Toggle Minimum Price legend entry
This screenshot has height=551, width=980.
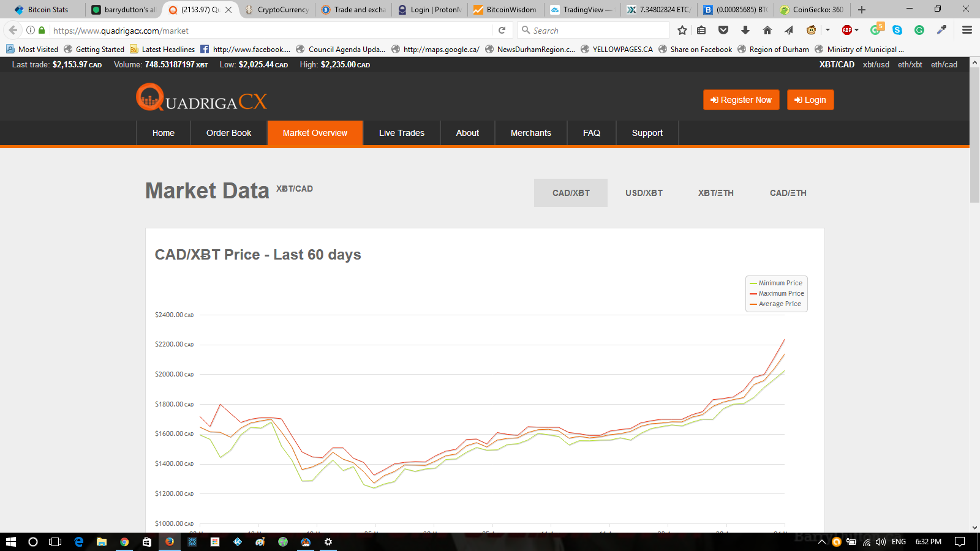[x=776, y=283]
